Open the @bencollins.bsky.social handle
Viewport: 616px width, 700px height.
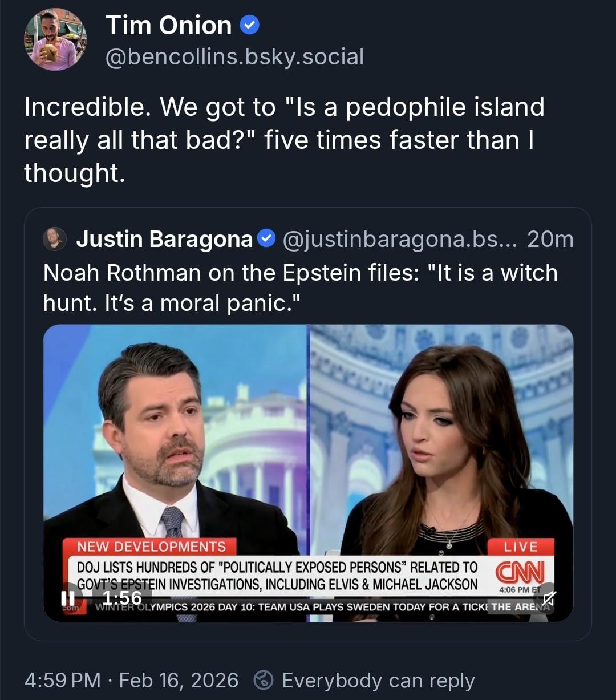[234, 56]
